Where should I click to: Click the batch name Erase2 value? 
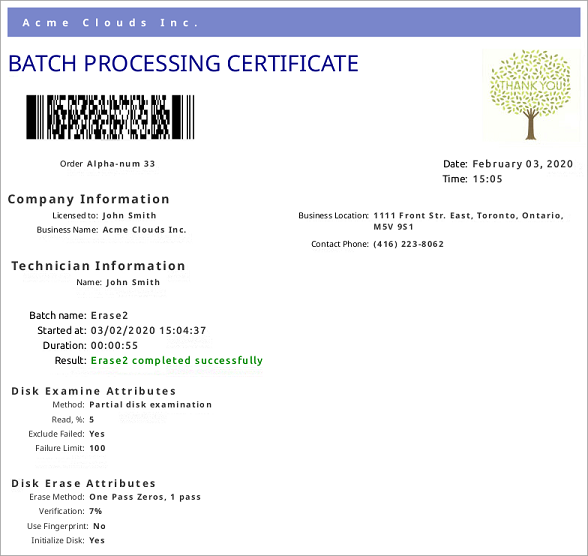tap(110, 316)
